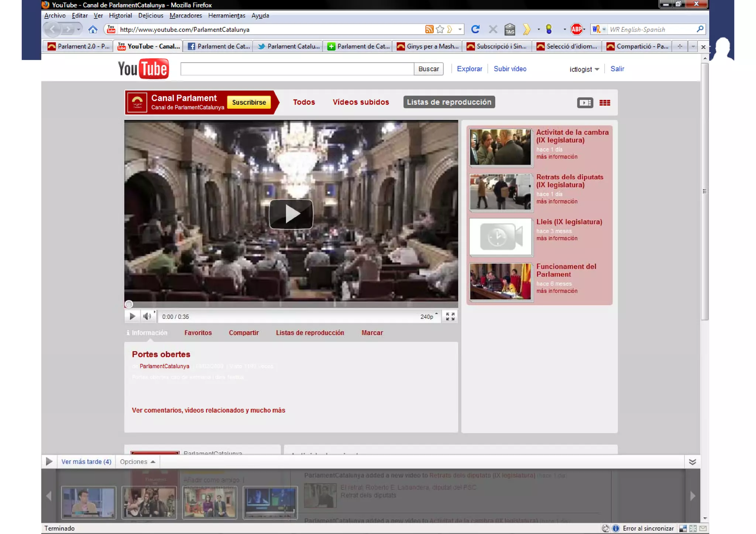Click the info icon in status bar
Viewport: 756px width, 534px height.
click(615, 528)
